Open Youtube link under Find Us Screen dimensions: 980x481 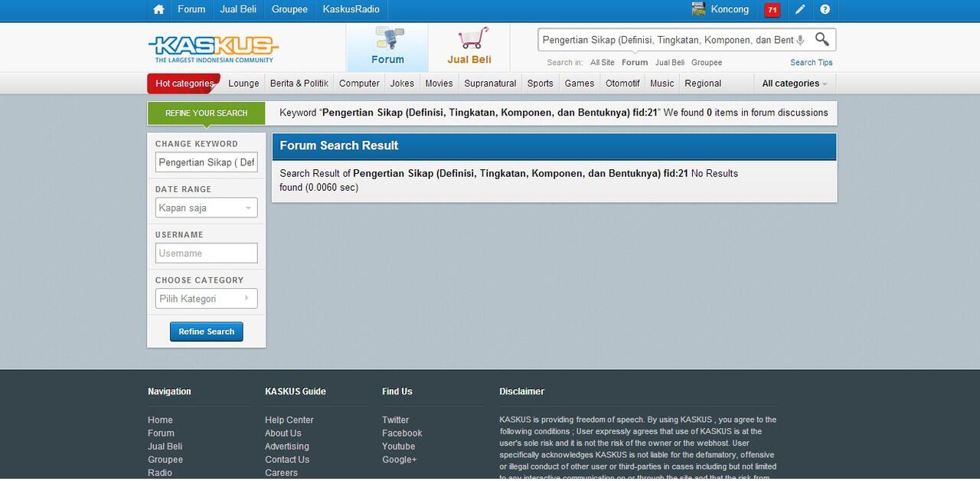399,447
